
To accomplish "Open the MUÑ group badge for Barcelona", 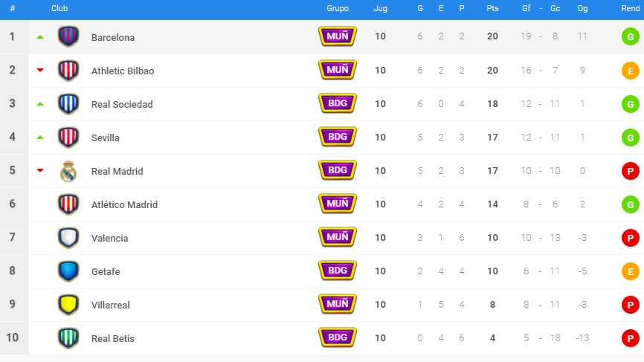I will (338, 36).
